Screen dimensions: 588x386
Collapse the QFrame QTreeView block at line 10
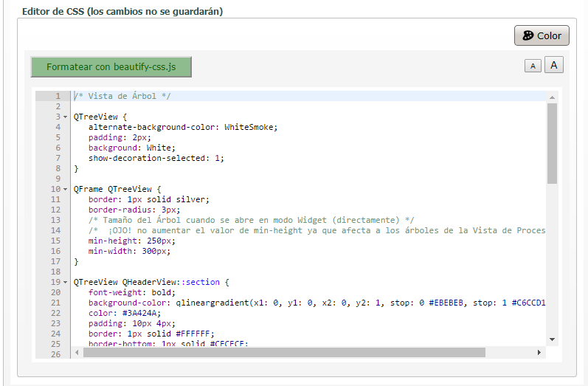(x=65, y=189)
